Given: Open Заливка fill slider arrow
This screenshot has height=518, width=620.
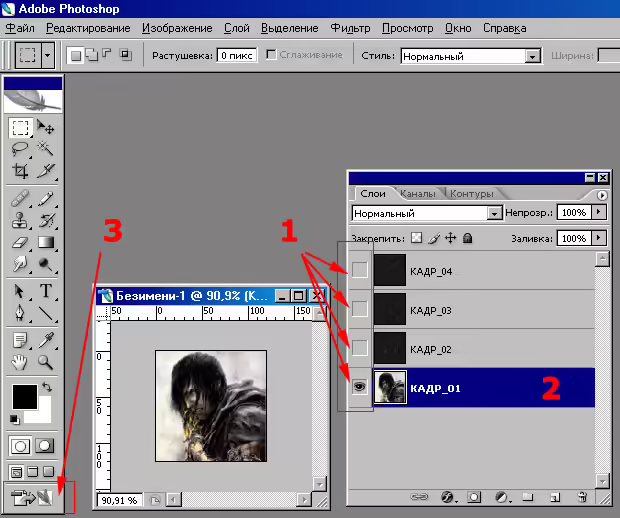Looking at the screenshot, I should click(599, 238).
